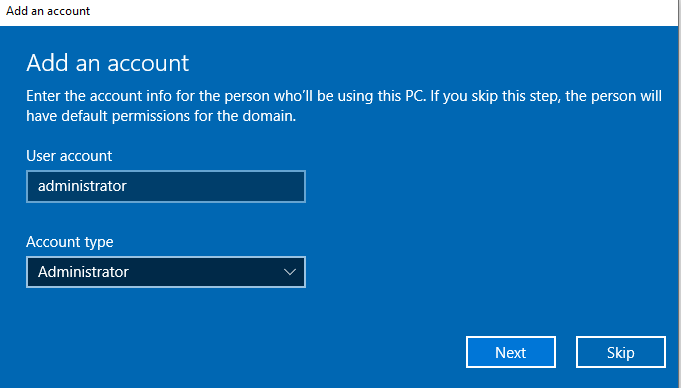Click the Next button
Screen dimensions: 681x388
511,352
